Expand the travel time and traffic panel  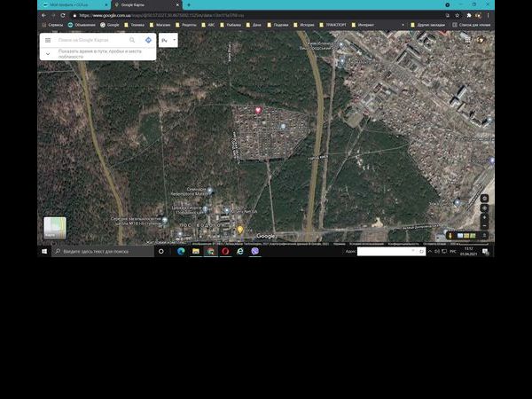click(48, 53)
